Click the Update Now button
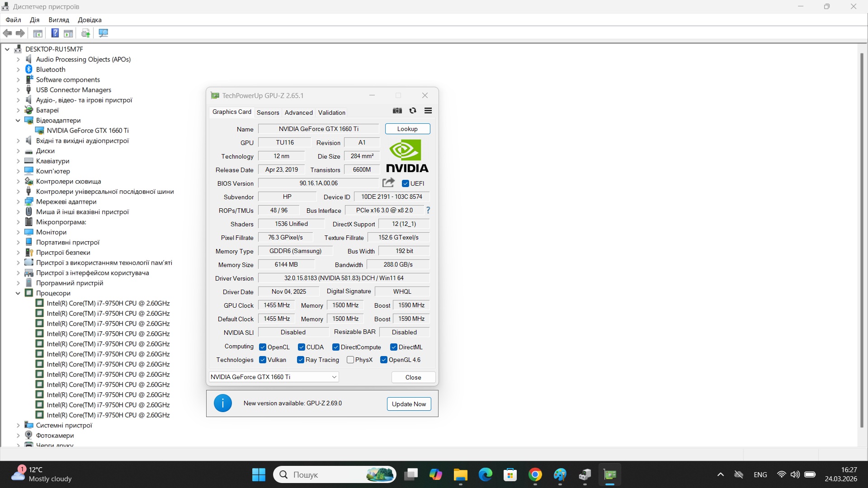 click(x=409, y=404)
